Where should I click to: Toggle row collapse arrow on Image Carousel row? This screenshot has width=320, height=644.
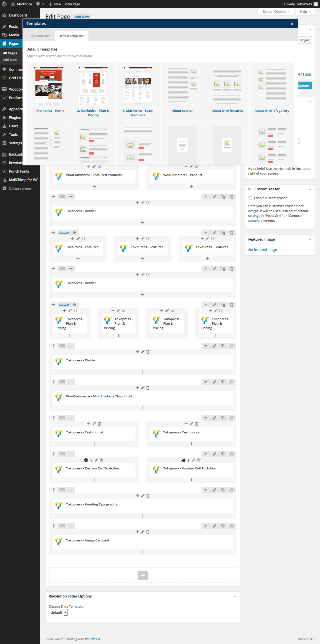[x=205, y=526]
